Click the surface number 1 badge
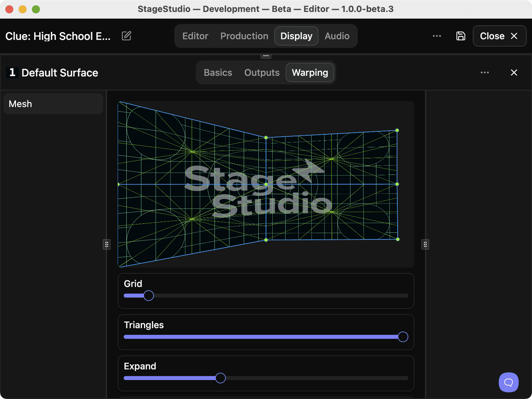532x399 pixels. tap(12, 72)
